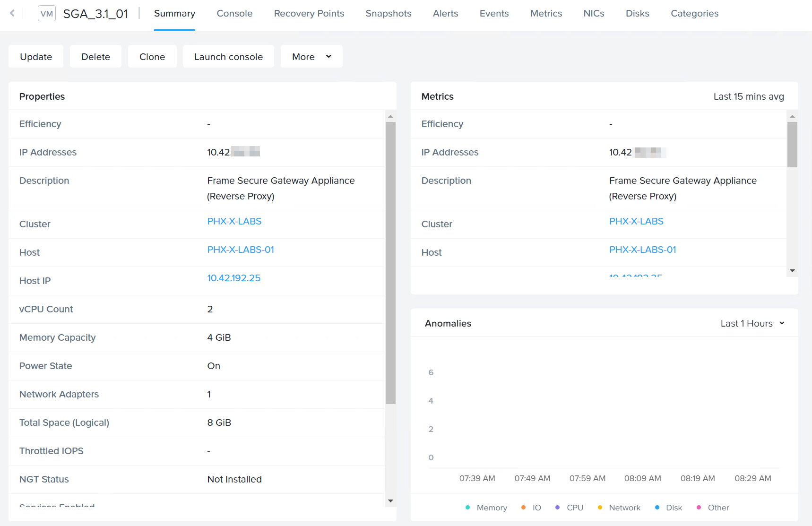
Task: Click the Clone button
Action: click(152, 57)
